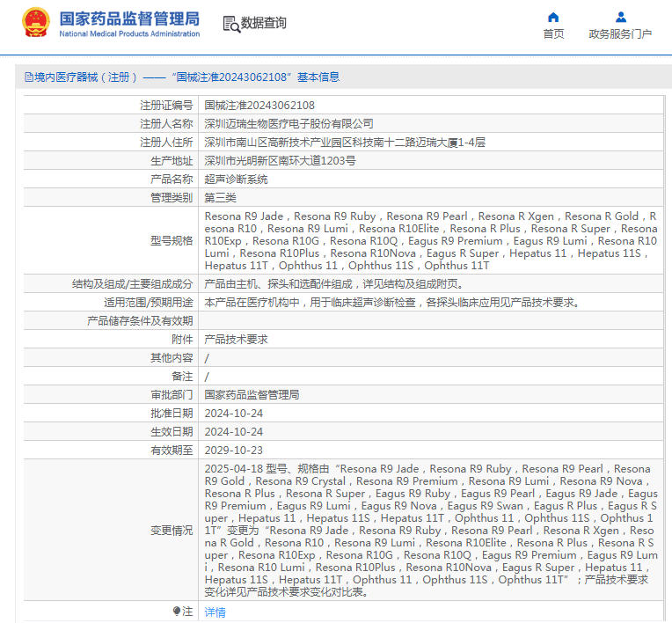Screen dimensions: 672x623
Task: Click the 结构及组成/主要组成成分 label
Action: (x=133, y=284)
